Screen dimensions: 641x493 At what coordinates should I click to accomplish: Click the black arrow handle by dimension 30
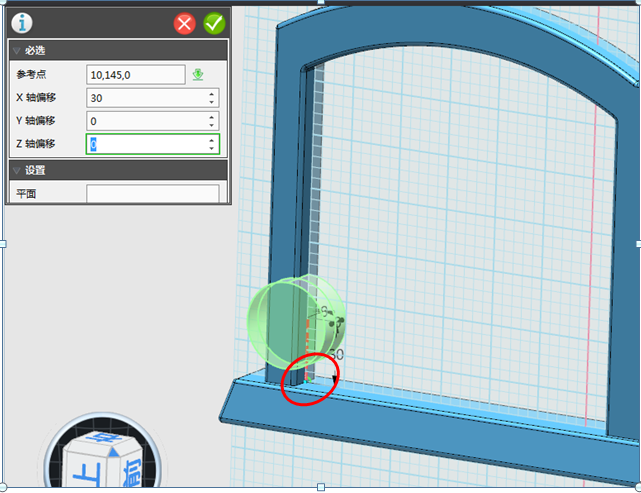coord(336,380)
